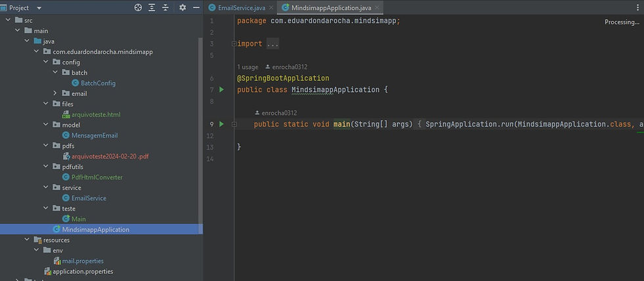Collapse the batch package
Screen dimensions: 644x281
click(55, 73)
